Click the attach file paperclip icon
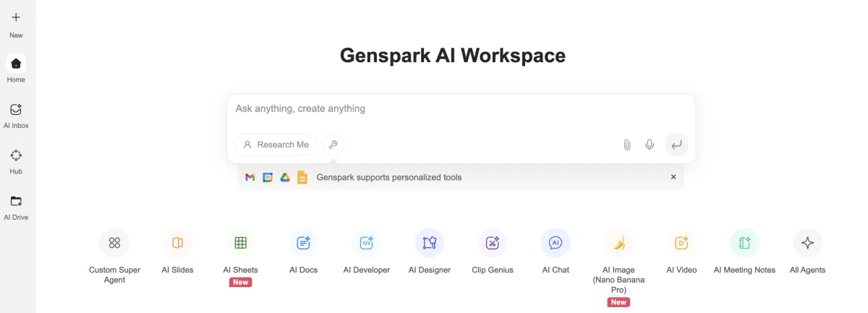 627,145
